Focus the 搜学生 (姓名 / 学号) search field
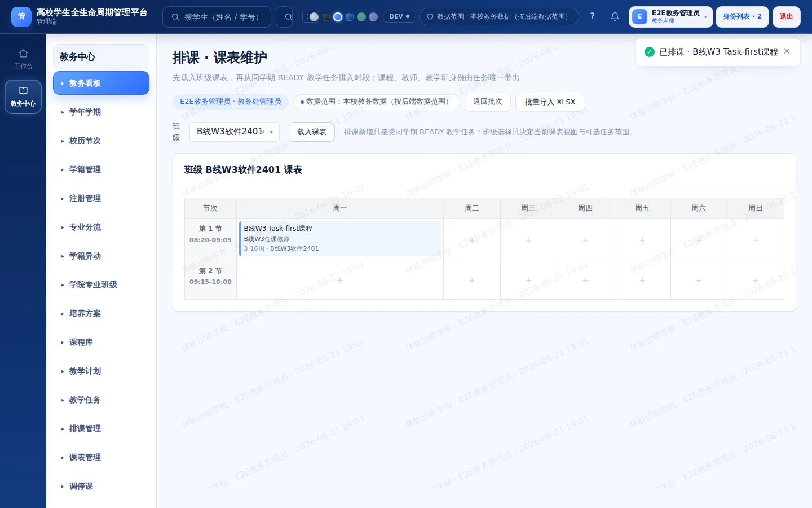The width and height of the screenshot is (812, 508). [217, 17]
